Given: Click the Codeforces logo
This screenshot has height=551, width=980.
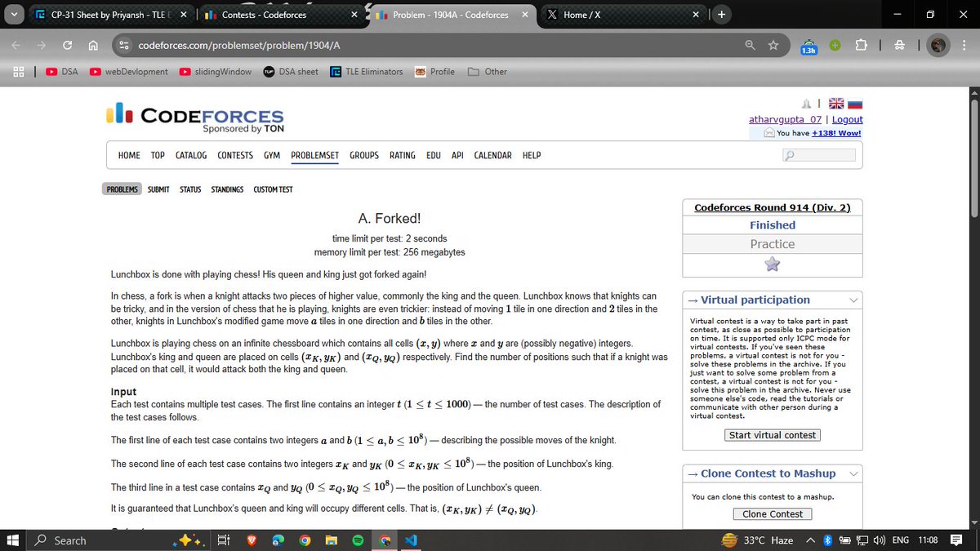Looking at the screenshot, I should coord(196,118).
